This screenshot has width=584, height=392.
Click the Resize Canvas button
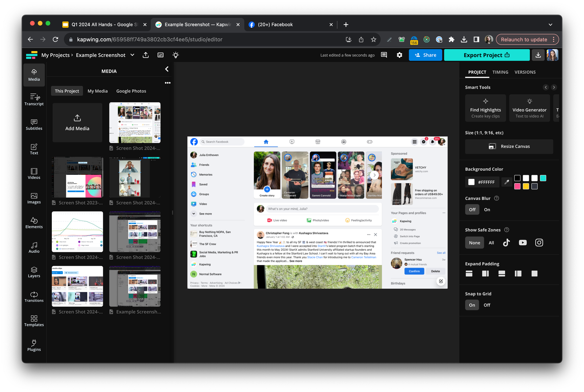point(509,146)
